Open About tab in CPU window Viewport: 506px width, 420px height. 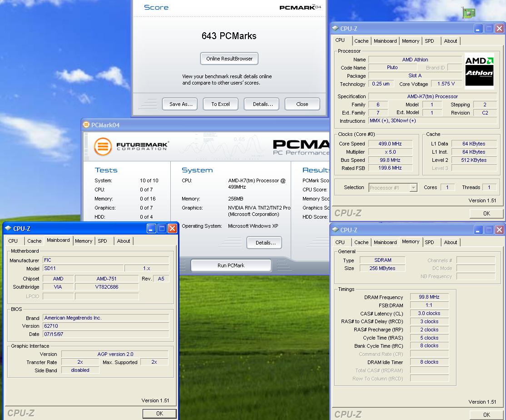[450, 41]
